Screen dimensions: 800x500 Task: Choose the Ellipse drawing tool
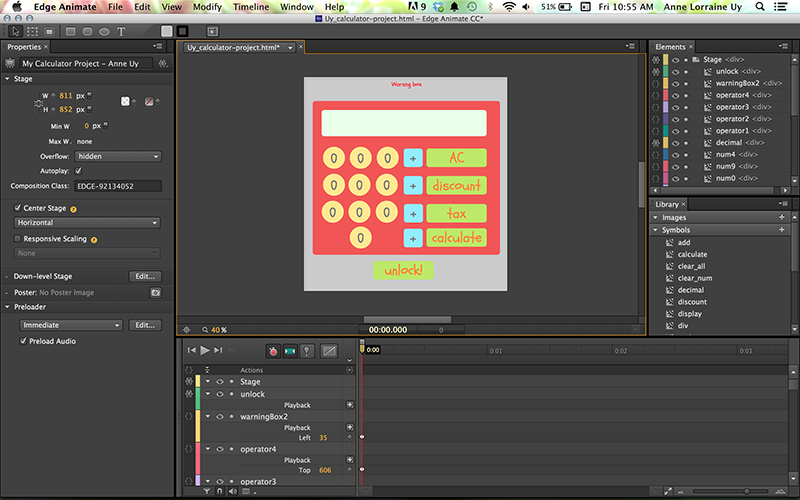[104, 32]
